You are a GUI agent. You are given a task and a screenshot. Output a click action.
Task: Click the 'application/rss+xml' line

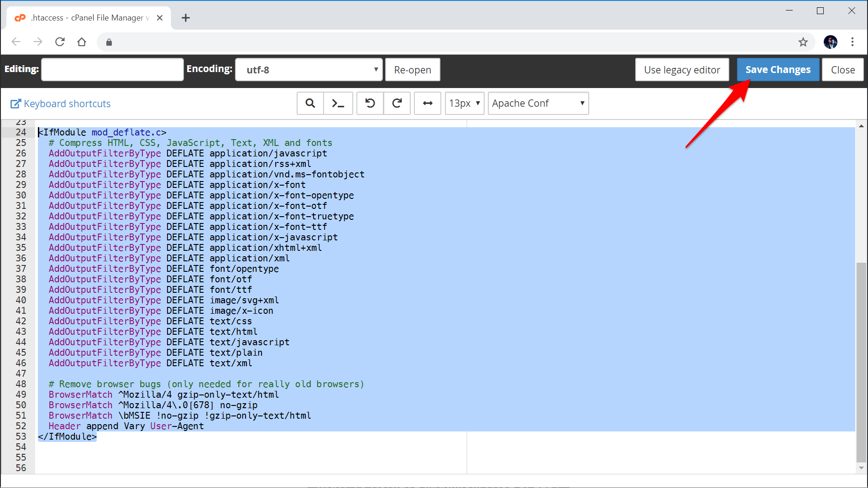[x=180, y=164]
